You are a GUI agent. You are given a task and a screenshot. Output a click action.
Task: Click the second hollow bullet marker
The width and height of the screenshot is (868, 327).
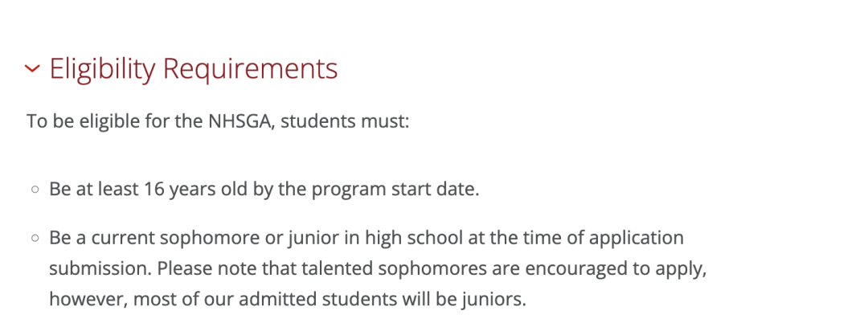pyautogui.click(x=35, y=239)
